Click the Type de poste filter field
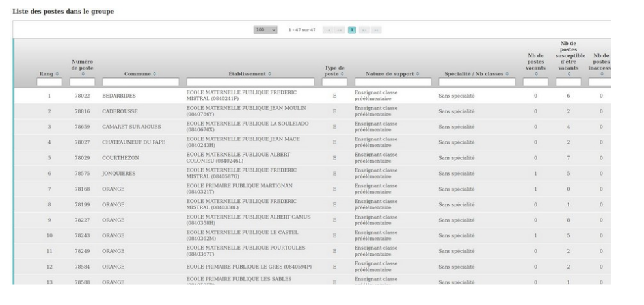The height and width of the screenshot is (305, 644). pos(334,83)
